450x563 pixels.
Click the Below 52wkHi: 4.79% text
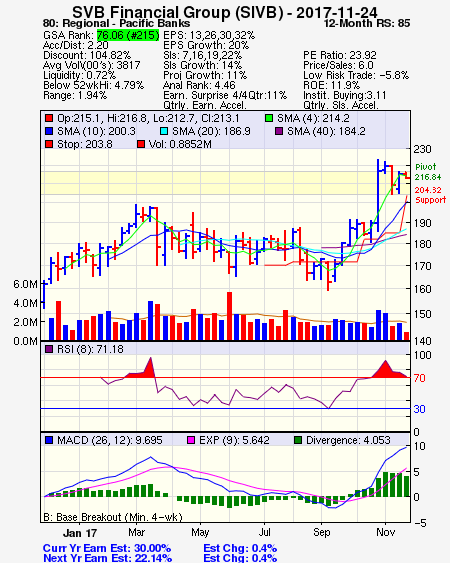[x=93, y=85]
